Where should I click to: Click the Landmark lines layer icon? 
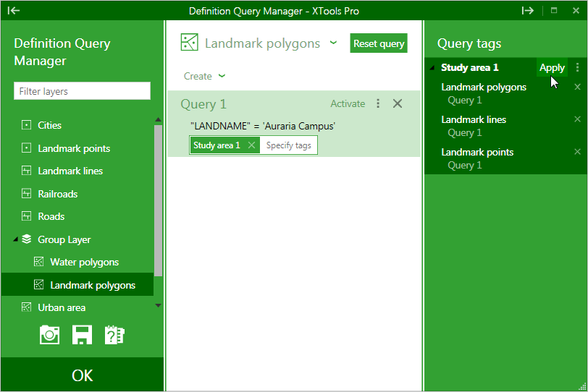pyautogui.click(x=26, y=171)
